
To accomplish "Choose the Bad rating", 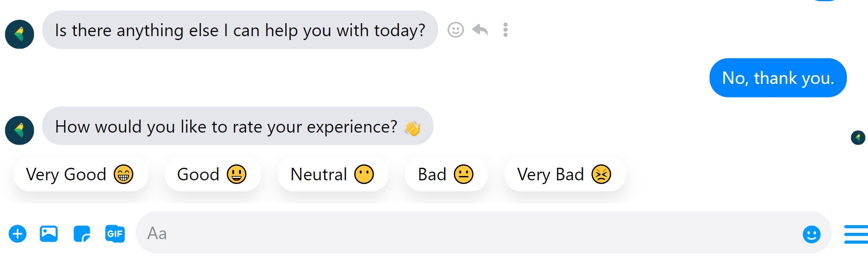I will [446, 174].
